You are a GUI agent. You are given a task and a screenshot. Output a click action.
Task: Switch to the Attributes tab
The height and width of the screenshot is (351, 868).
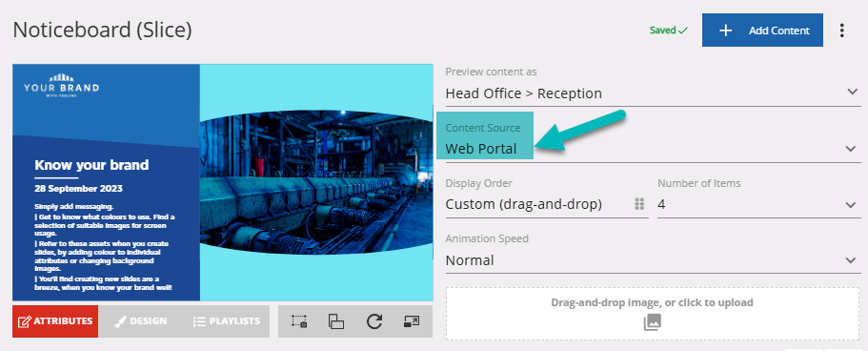(55, 321)
